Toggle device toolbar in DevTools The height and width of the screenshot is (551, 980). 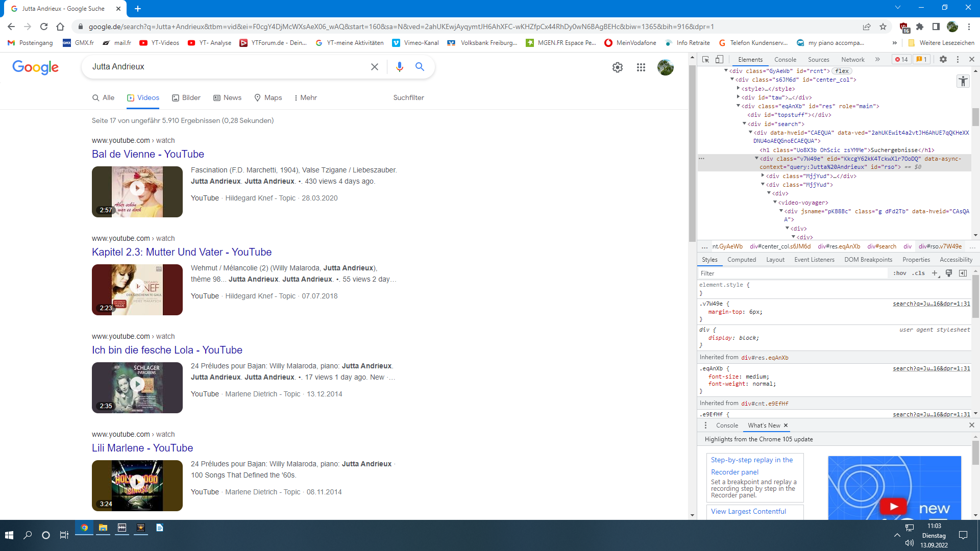[x=719, y=59]
